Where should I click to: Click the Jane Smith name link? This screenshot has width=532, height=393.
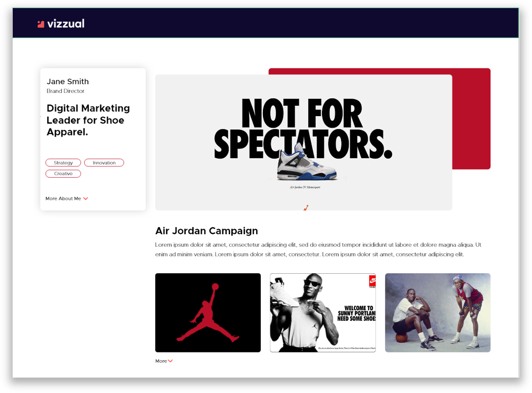(x=67, y=81)
